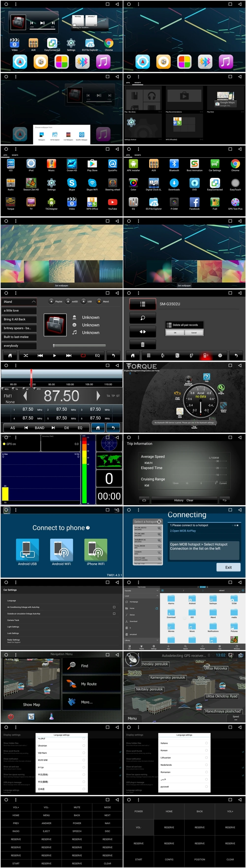Viewport: 246px width, 868px height.
Task: Open the YouTube app icon
Action: [112, 202]
